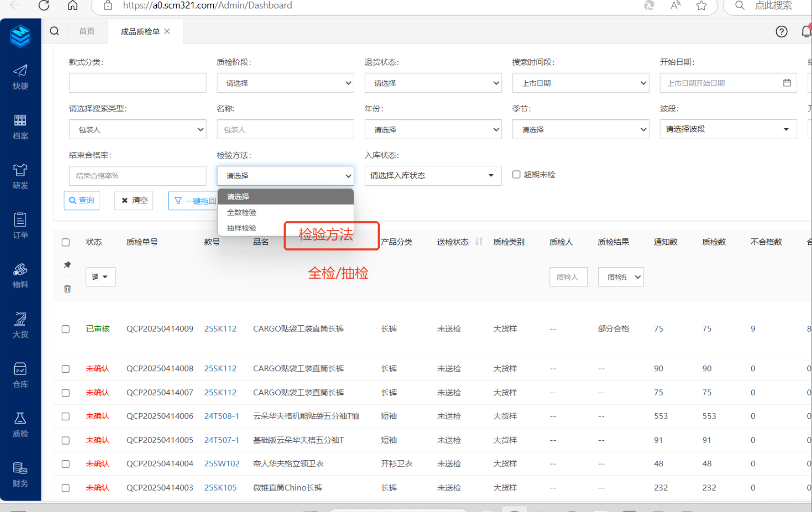This screenshot has height=512, width=812.
Task: Open the 仓库 warehouse sidebar icon
Action: (20, 375)
